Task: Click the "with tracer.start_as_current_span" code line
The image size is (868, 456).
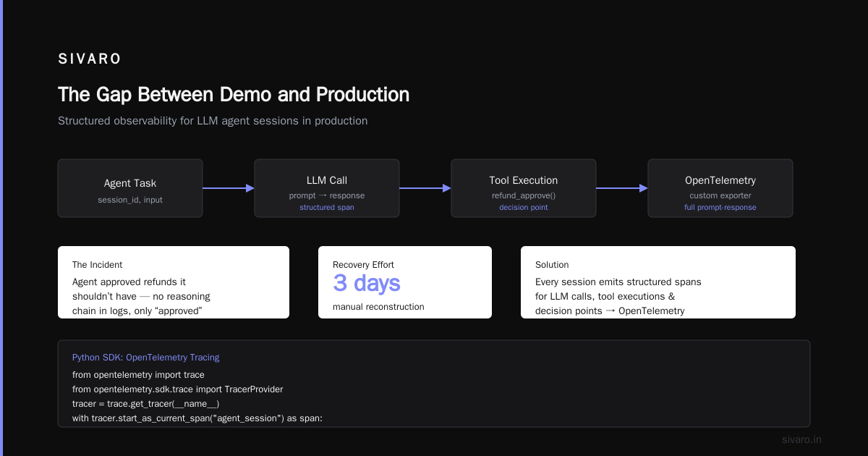Action: [x=197, y=418]
